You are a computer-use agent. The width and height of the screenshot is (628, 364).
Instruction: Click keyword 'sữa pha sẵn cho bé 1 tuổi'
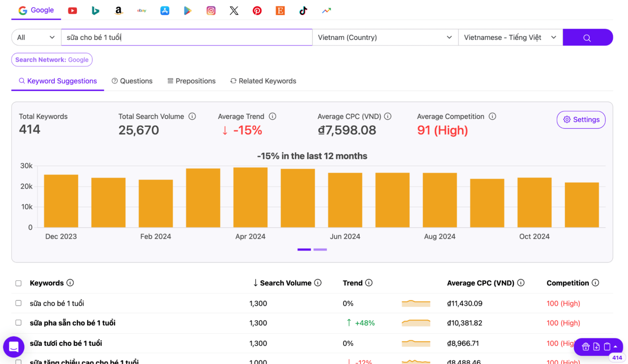pos(73,323)
